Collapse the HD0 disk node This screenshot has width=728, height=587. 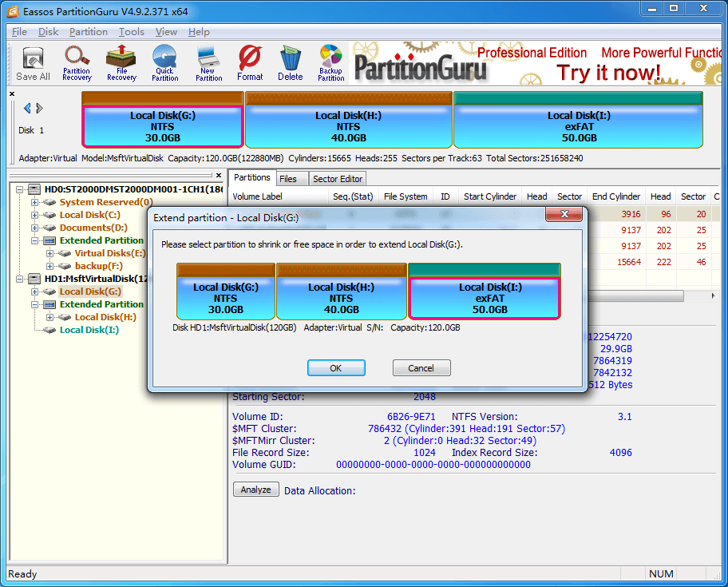(19, 189)
